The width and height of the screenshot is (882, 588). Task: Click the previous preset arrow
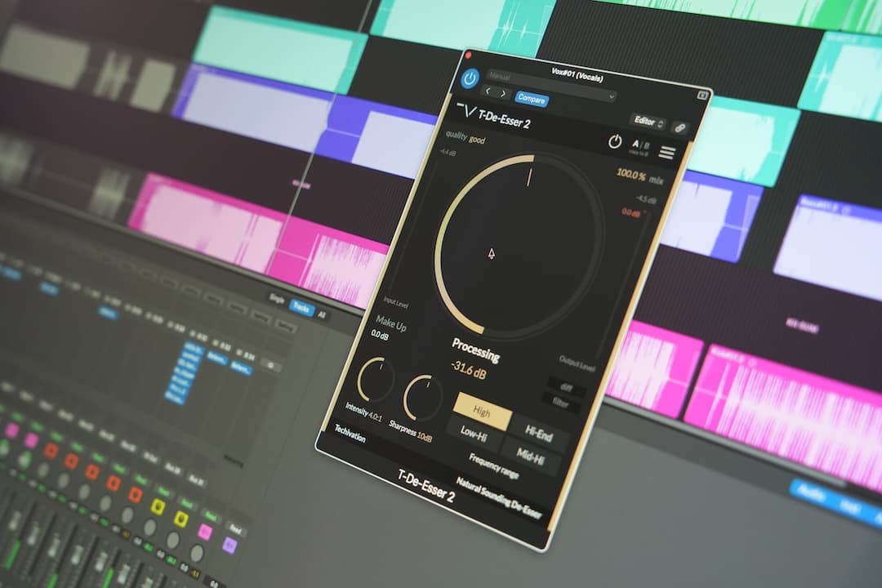488,91
